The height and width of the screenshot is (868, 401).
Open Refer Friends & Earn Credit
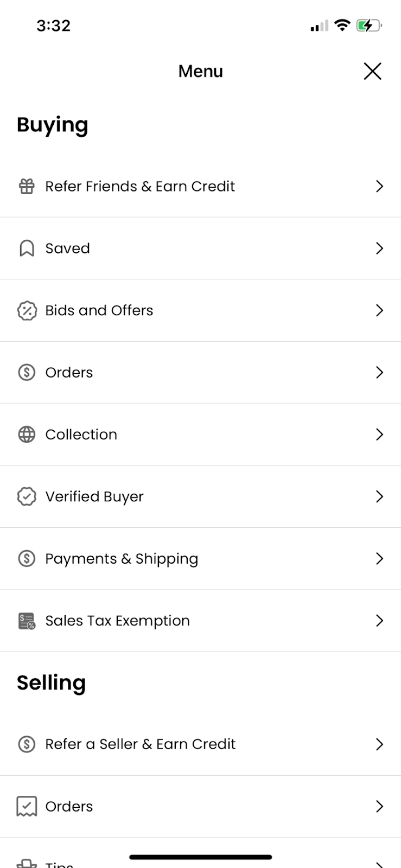pos(140,187)
